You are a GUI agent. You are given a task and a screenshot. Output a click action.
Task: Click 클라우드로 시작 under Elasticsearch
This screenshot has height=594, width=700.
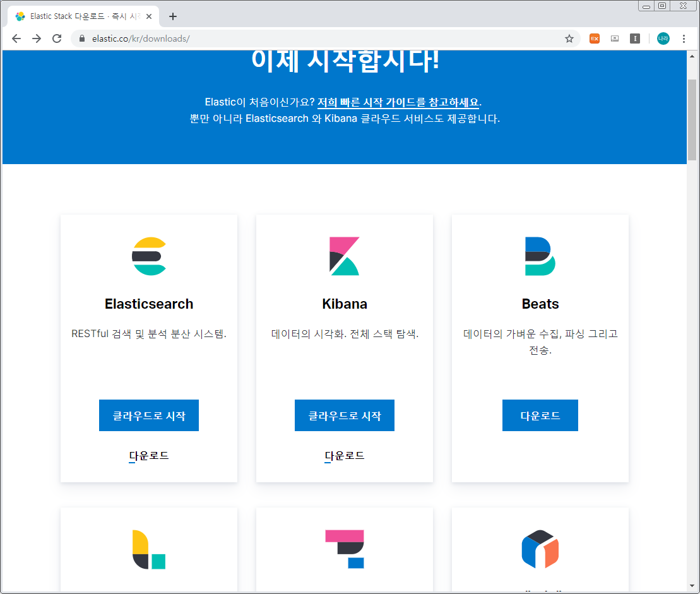pyautogui.click(x=149, y=415)
